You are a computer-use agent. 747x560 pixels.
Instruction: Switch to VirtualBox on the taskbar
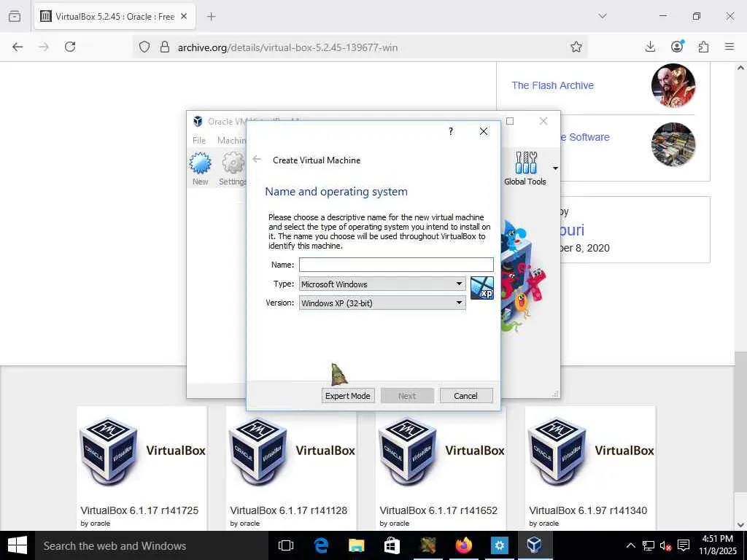[x=535, y=545]
